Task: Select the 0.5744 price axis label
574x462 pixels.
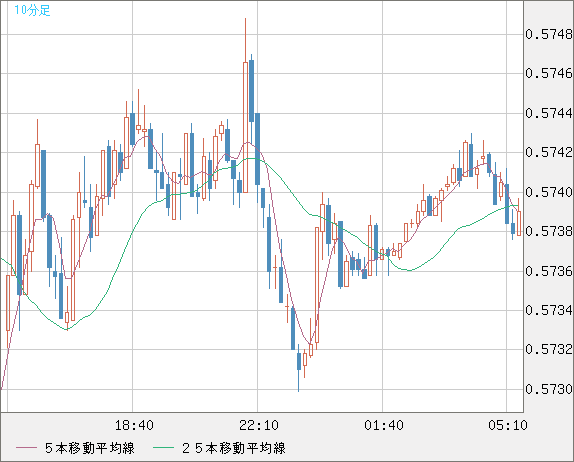Action: coord(549,113)
